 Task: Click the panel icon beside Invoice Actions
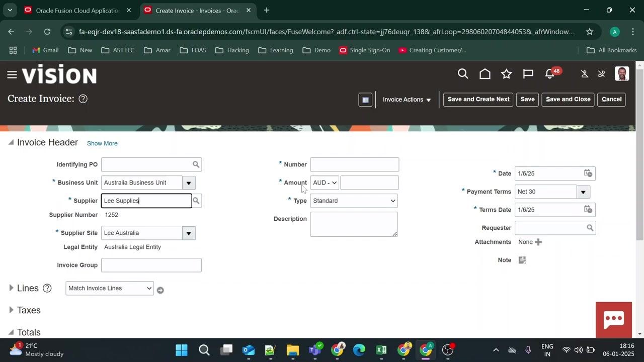coord(365,100)
